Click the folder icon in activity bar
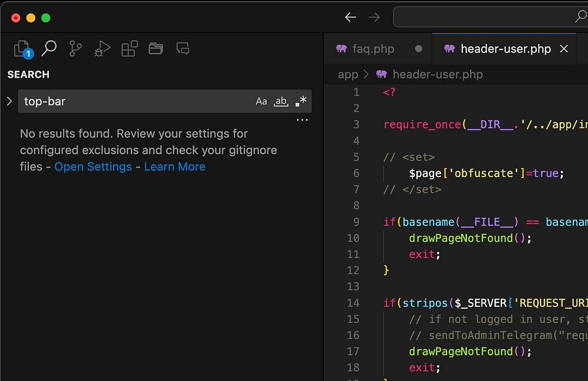The width and height of the screenshot is (588, 381). coord(156,49)
